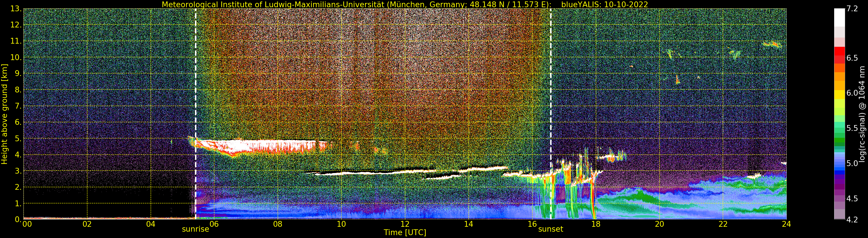
Task: Click the height axis tick label 3.
Action: 18,171
